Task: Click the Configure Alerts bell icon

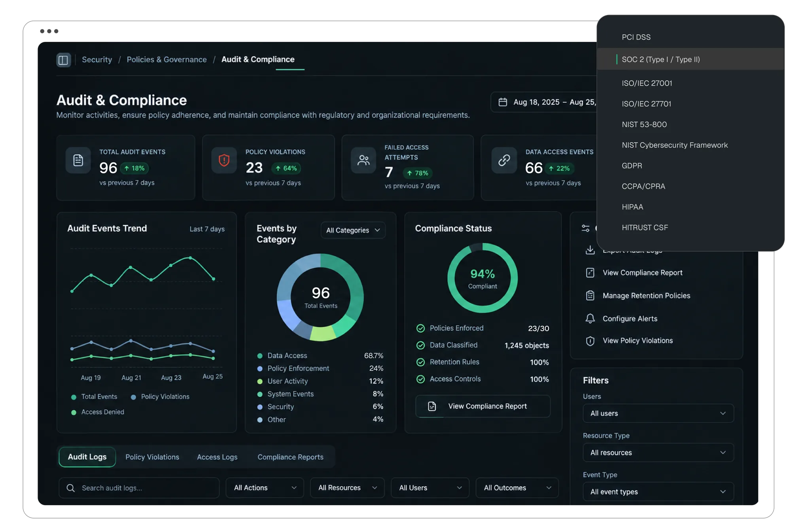Action: [x=590, y=319]
